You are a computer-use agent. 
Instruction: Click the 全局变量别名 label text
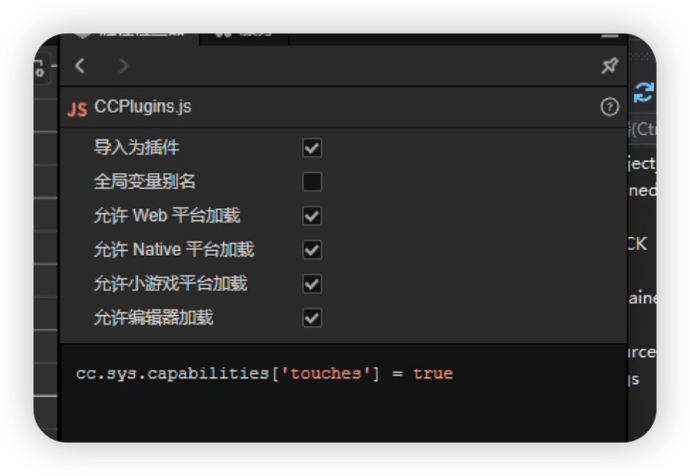pyautogui.click(x=145, y=182)
